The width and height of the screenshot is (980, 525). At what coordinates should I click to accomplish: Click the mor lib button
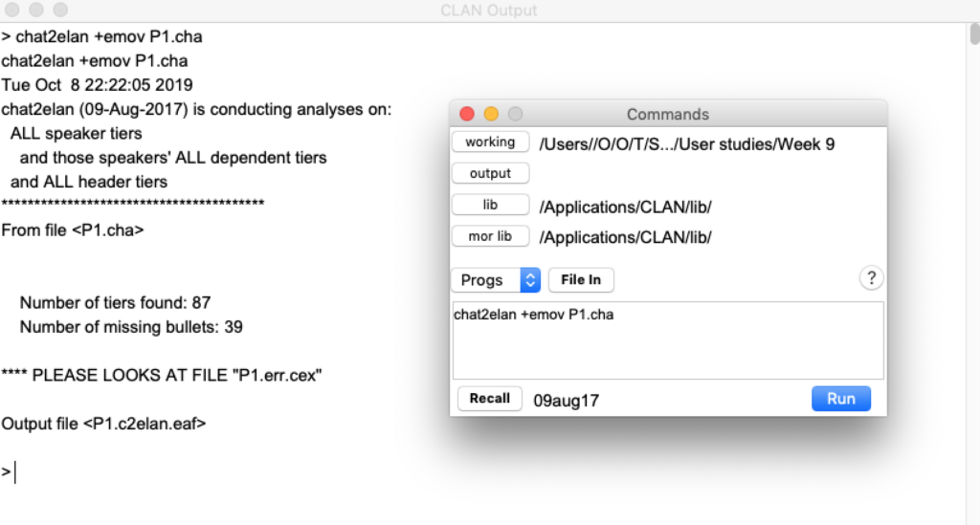(x=491, y=236)
